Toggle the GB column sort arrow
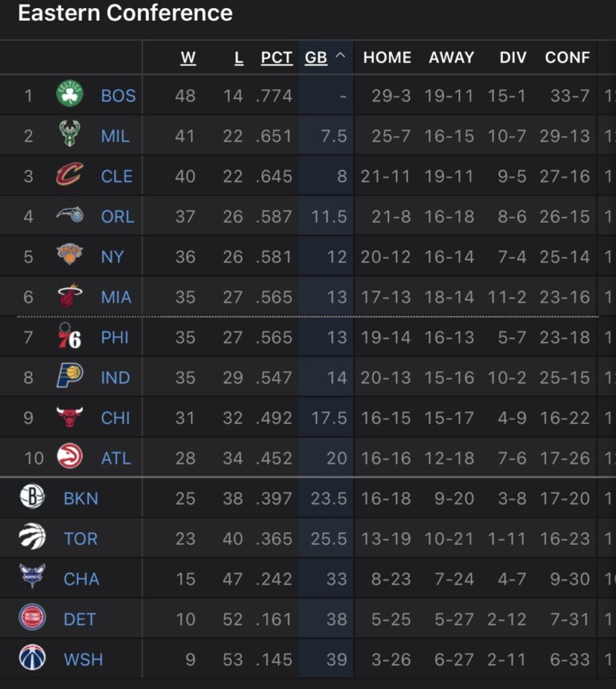This screenshot has height=689, width=616. 340,57
